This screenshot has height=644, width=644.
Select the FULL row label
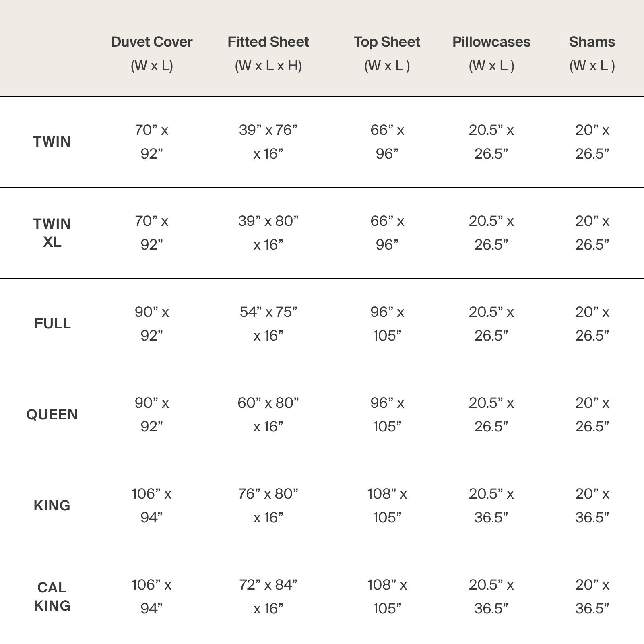(x=53, y=324)
